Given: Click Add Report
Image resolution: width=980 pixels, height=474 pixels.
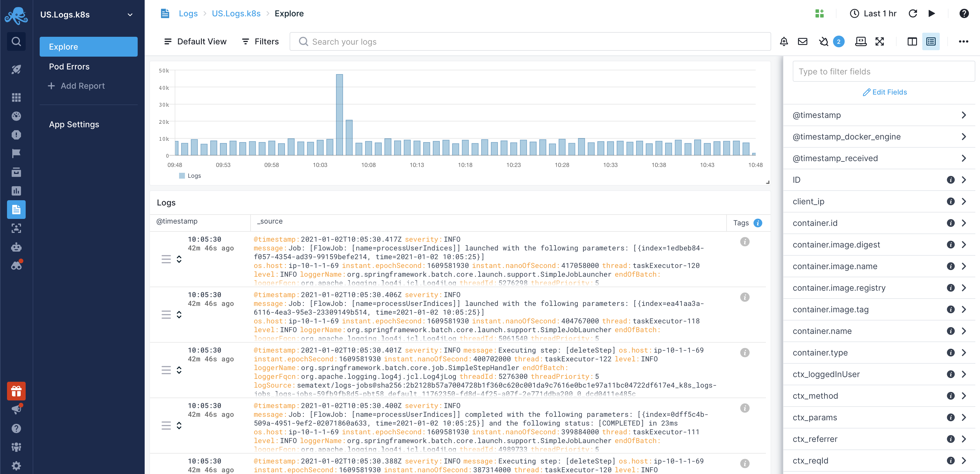Looking at the screenshot, I should tap(76, 86).
